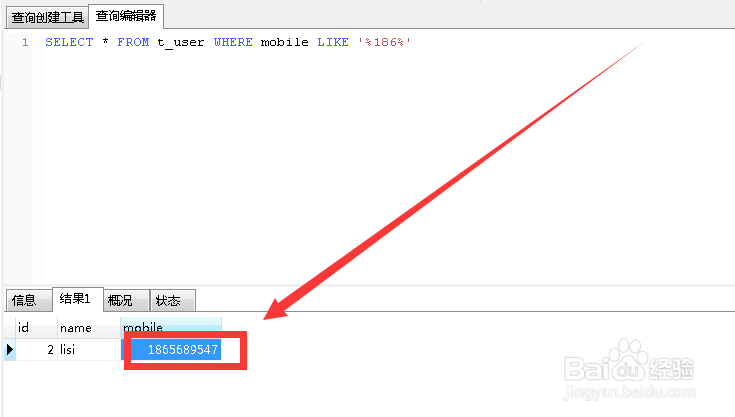
Task: Select the name cell lisi
Action: pyautogui.click(x=89, y=350)
